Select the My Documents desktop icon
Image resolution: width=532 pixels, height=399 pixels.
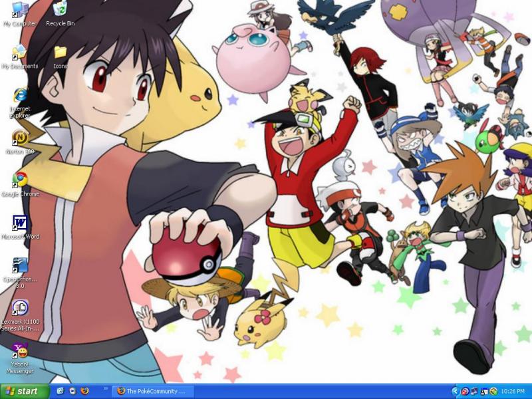coord(20,57)
